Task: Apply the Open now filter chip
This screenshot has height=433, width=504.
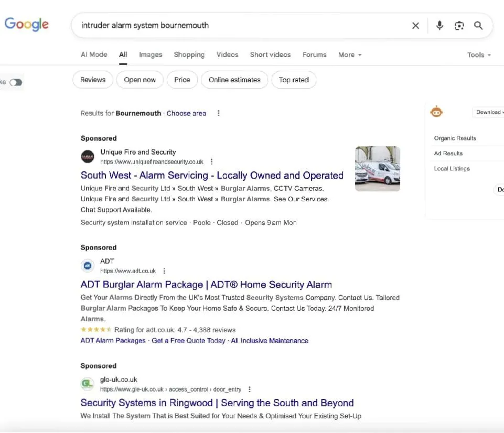Action: point(140,80)
